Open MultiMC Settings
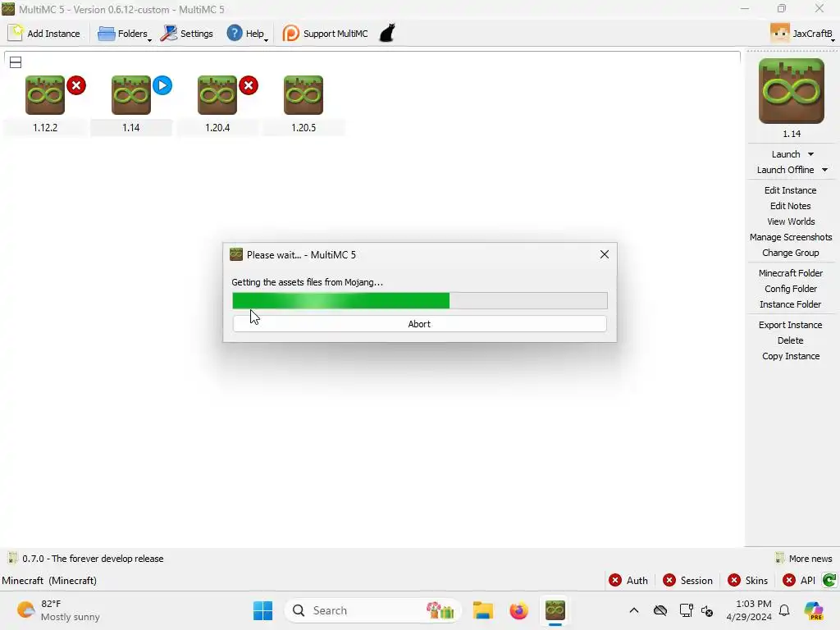 click(187, 33)
